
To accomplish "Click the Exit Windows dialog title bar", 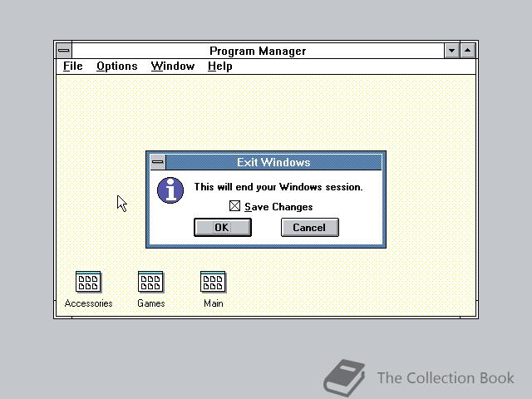I will (273, 162).
